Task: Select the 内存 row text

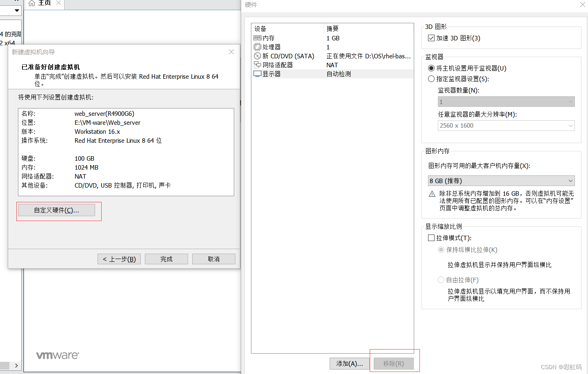Action: click(x=268, y=38)
